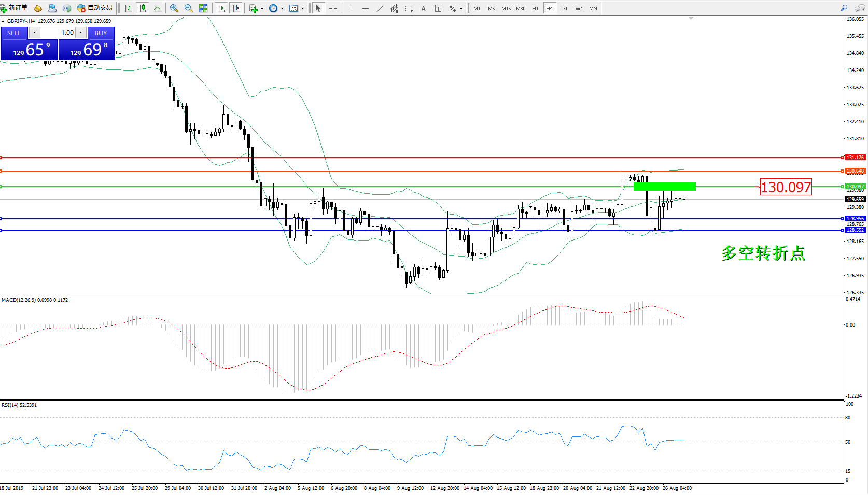Toggle the AutoTrading (自动交易) button

94,8
